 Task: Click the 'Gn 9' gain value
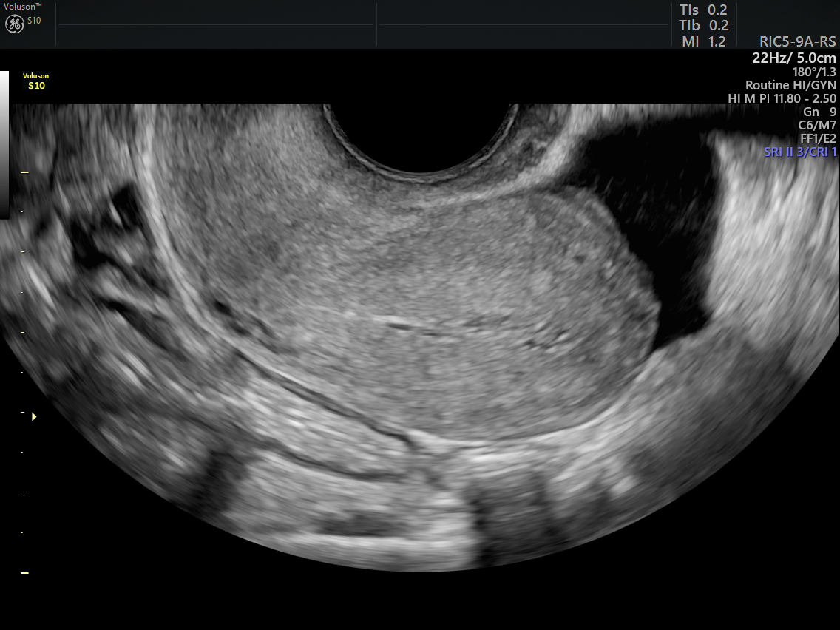click(819, 112)
